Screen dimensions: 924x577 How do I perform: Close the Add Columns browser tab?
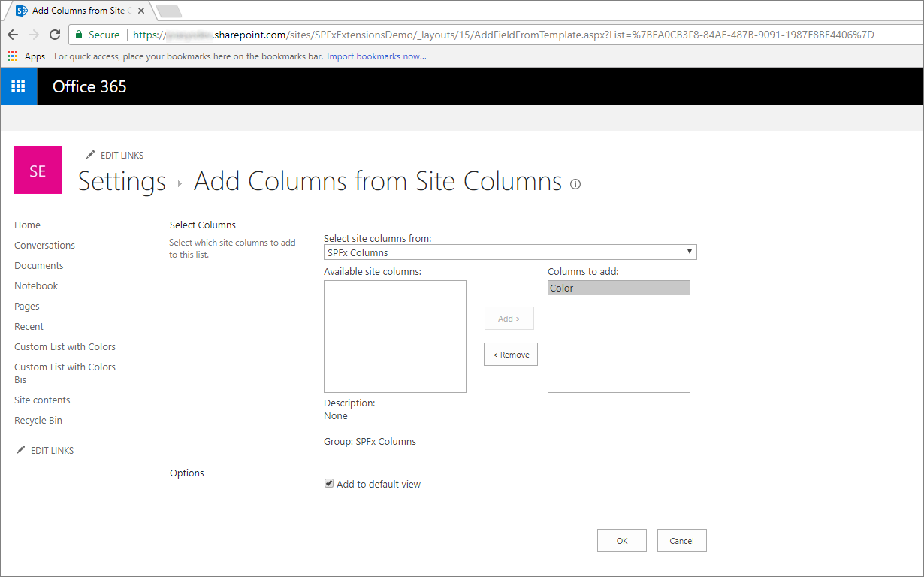coord(141,11)
